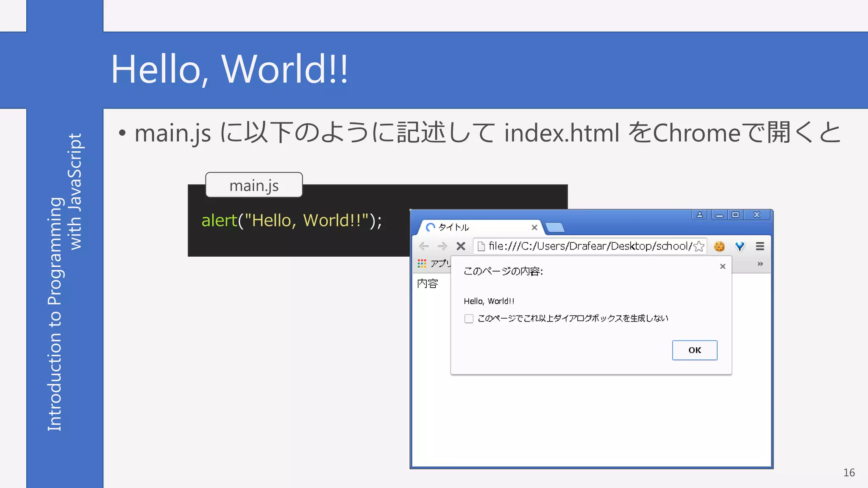Click the 内容 page text
The height and width of the screenshot is (488, 868).
[427, 283]
